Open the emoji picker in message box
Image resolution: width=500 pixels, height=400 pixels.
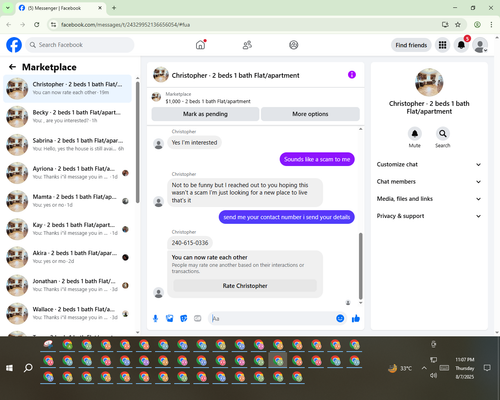click(x=340, y=318)
